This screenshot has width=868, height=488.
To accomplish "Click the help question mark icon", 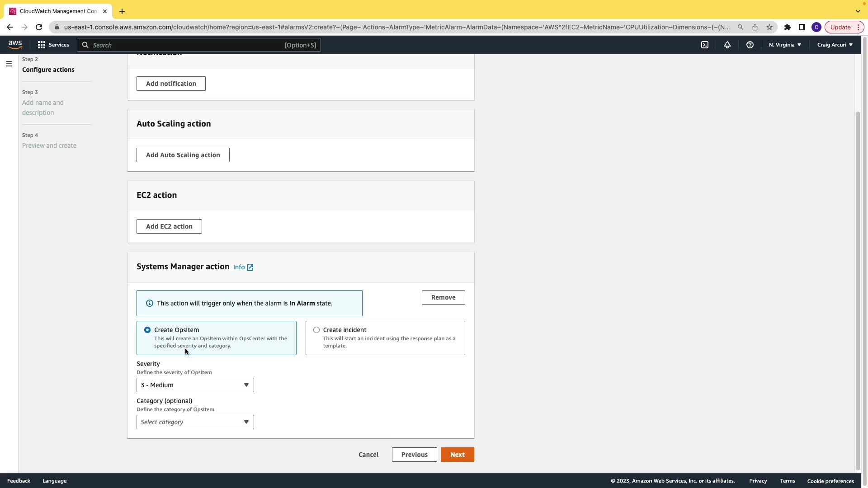I will 750,45.
